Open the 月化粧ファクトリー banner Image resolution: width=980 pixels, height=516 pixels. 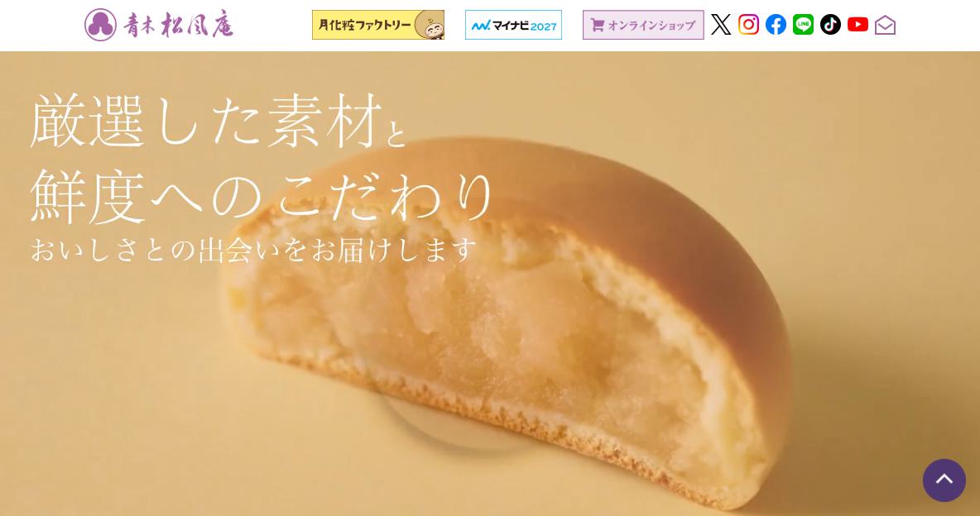[378, 25]
